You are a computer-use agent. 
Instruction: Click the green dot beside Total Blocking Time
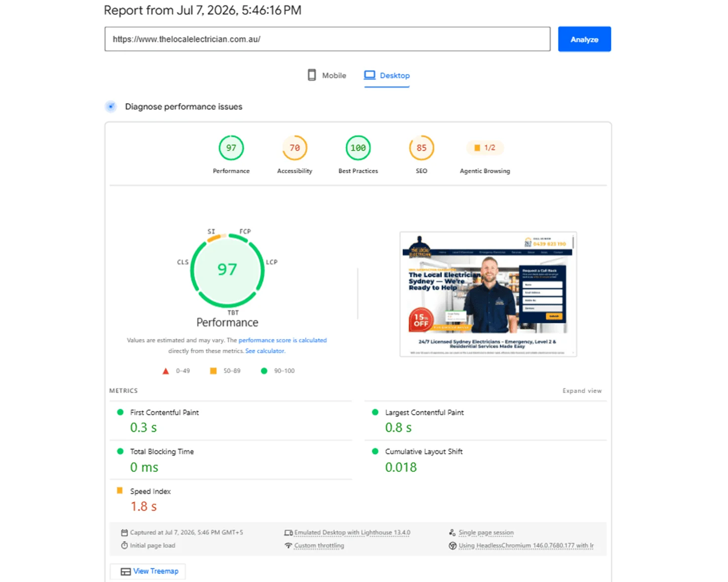120,451
